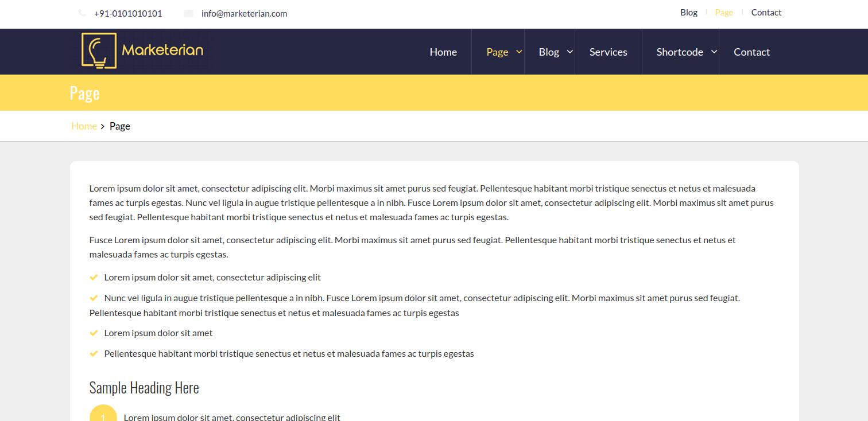
Task: Click the breadcrumb separator arrow after Home
Action: tap(103, 126)
